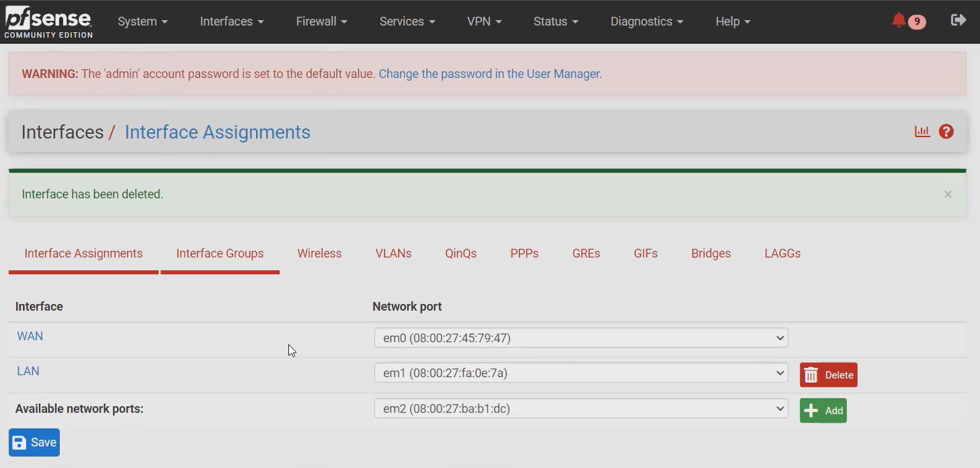Click the pfSense logo
This screenshot has height=468, width=980.
[48, 22]
